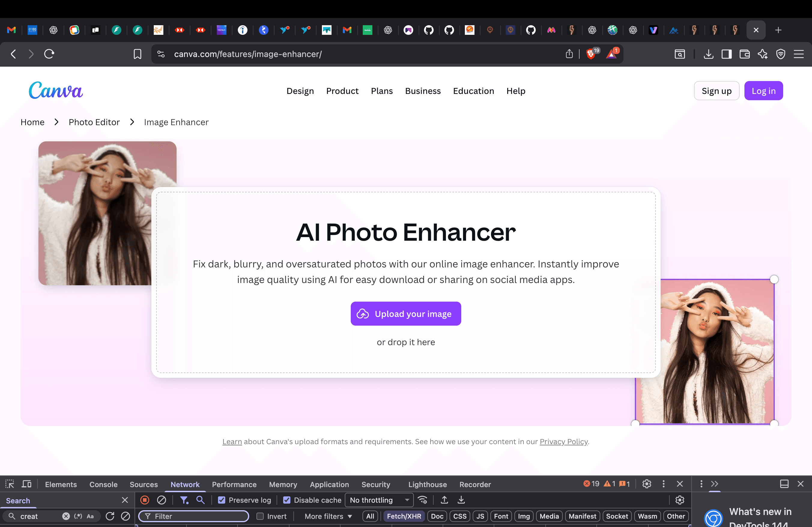This screenshot has height=527, width=812.
Task: Switch to the Console tab
Action: tap(103, 484)
